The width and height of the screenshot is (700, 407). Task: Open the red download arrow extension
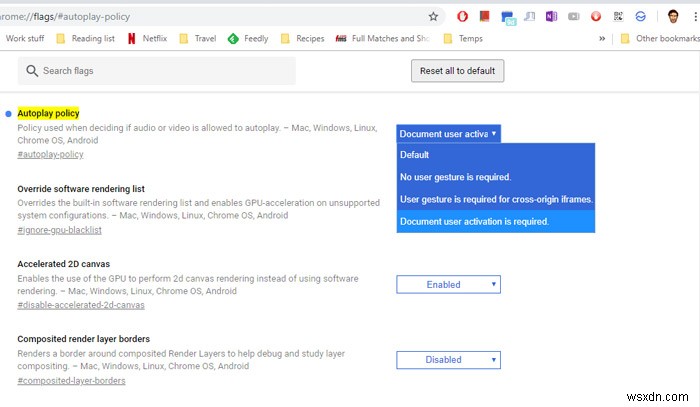click(596, 17)
